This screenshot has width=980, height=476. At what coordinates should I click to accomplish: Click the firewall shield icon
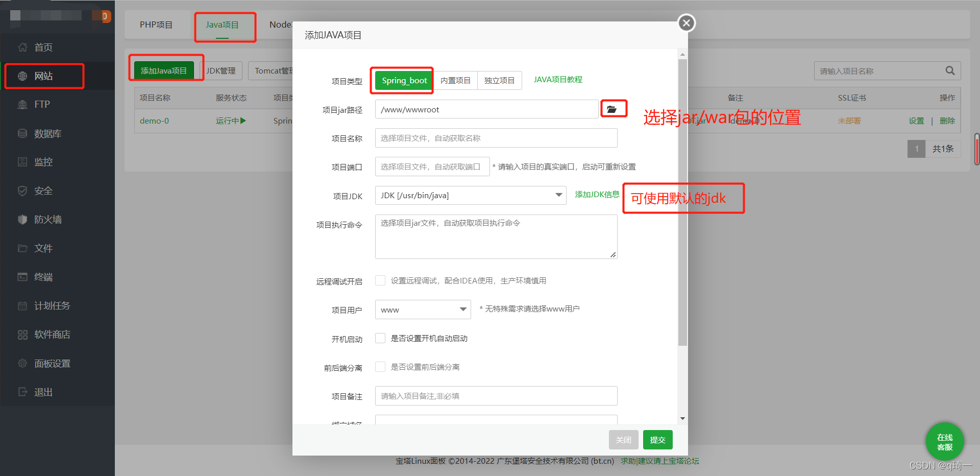point(22,220)
